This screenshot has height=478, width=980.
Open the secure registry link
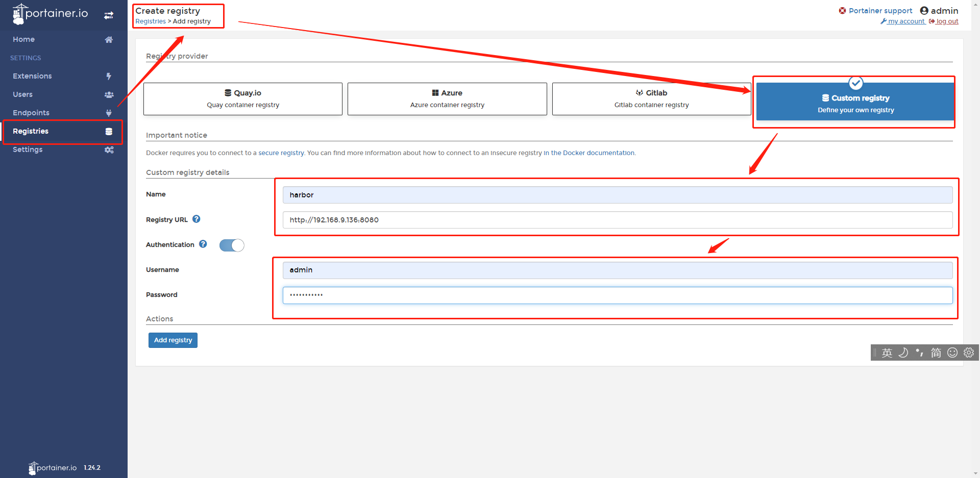point(281,153)
